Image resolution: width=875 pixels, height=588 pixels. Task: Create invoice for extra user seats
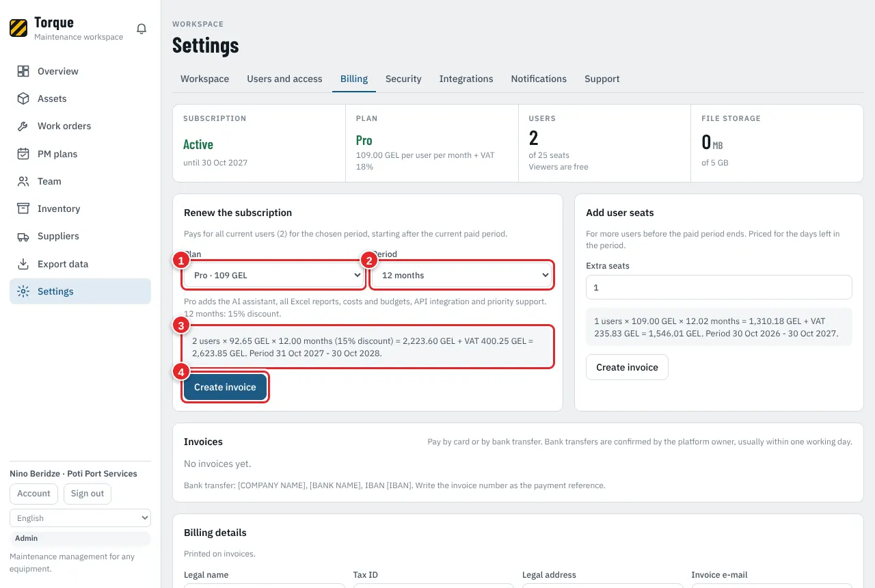tap(627, 367)
